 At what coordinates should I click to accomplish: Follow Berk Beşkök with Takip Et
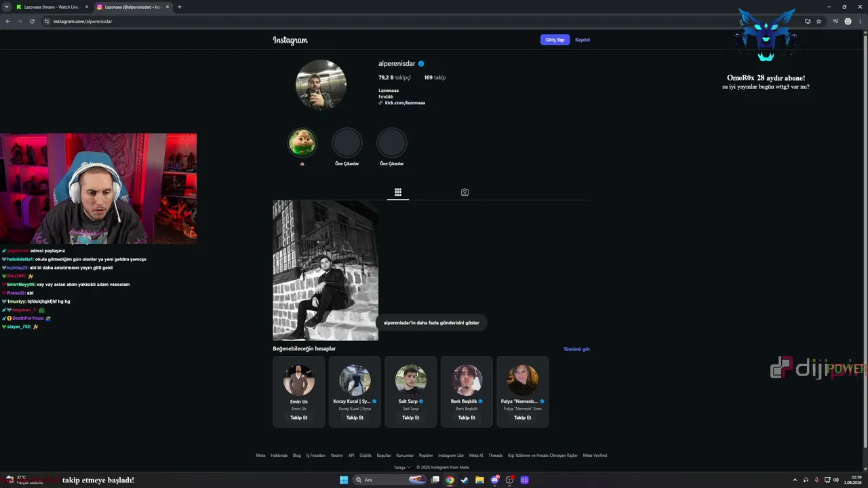pos(467,418)
